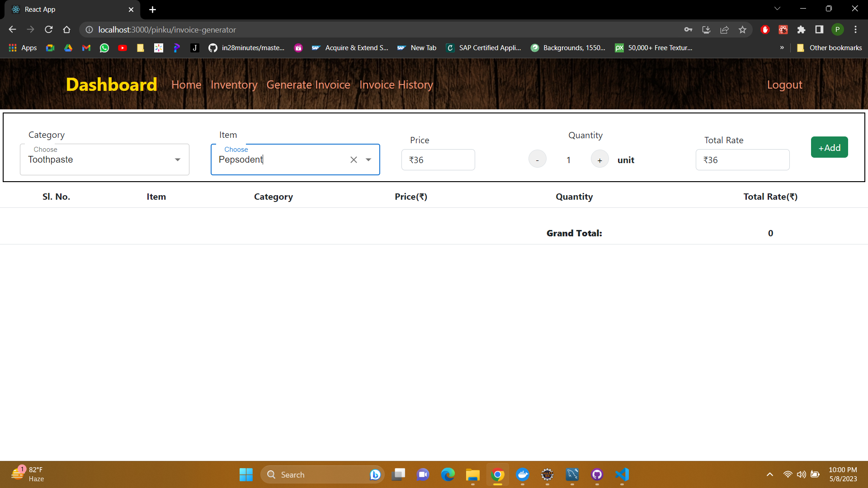The height and width of the screenshot is (488, 868).
Task: Expand the Item dropdown arrow
Action: tap(368, 159)
